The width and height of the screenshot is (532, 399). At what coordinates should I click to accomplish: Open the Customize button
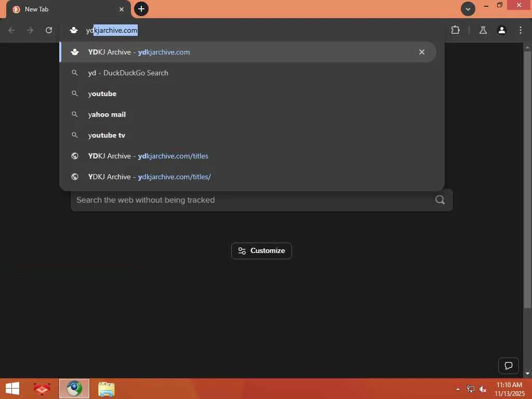pos(261,251)
